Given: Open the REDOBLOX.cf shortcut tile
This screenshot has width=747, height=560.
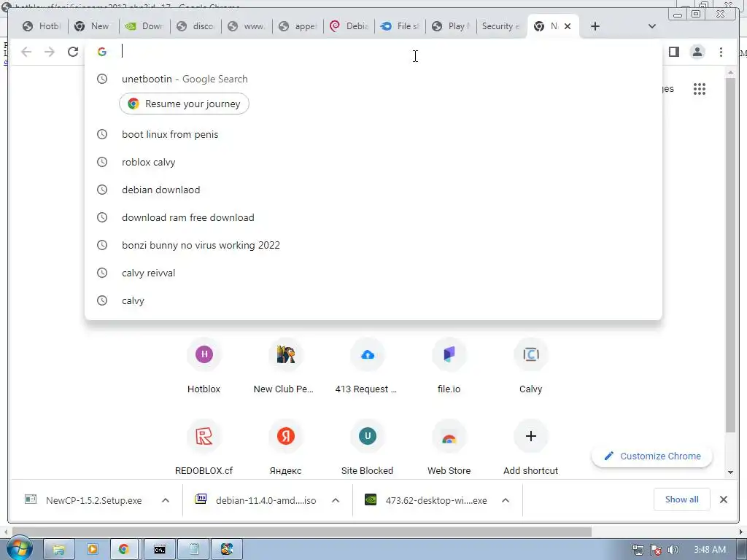Looking at the screenshot, I should pyautogui.click(x=204, y=448).
